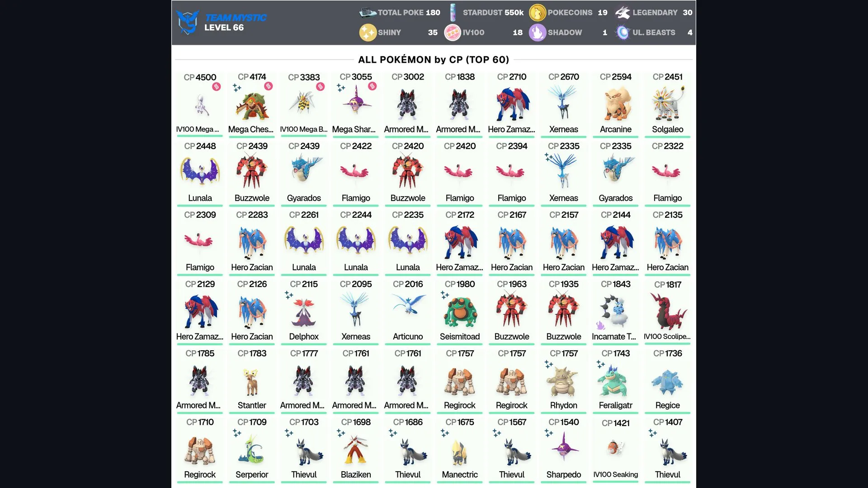Click the Ultra Beasts wormhole icon
Viewport: 868px width, 488px height.
623,33
